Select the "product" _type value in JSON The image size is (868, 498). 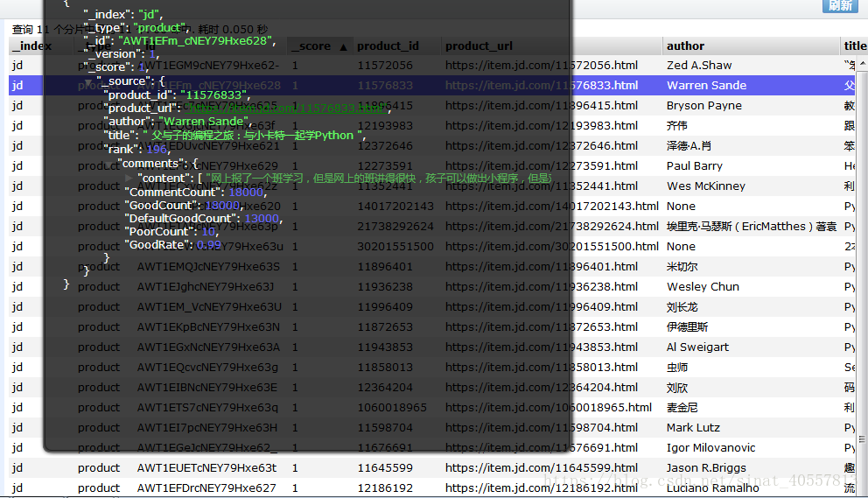[159, 28]
